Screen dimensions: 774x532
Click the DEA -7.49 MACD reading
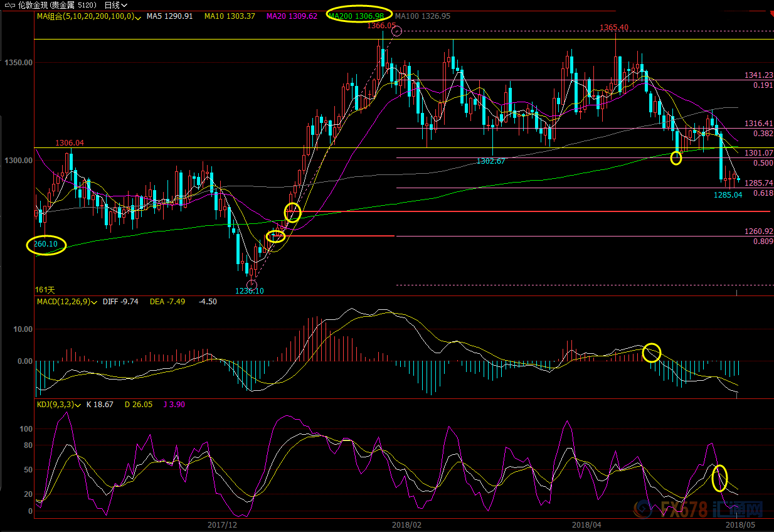pos(167,302)
